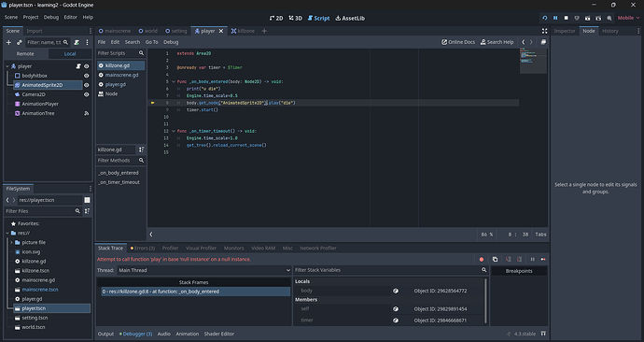This screenshot has height=342, width=644.
Task: Toggle distraction-free mode icon
Action: pyautogui.click(x=545, y=31)
